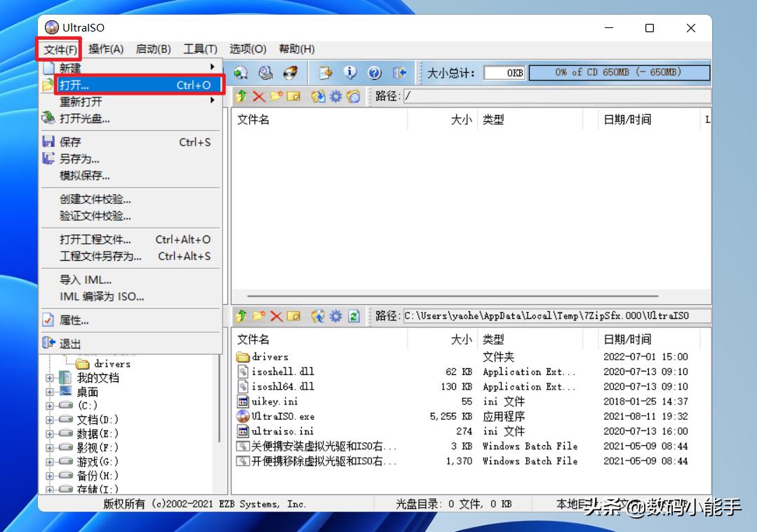Image resolution: width=757 pixels, height=532 pixels.
Task: Expand the 新建 submenu arrow
Action: coord(214,67)
